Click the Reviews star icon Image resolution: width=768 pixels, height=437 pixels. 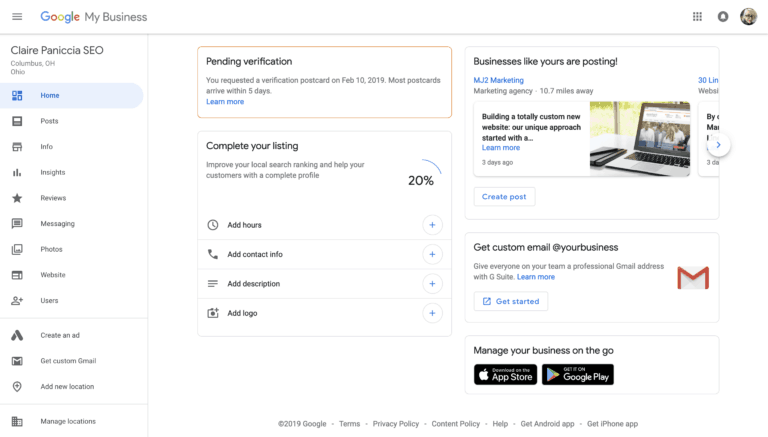(17, 198)
